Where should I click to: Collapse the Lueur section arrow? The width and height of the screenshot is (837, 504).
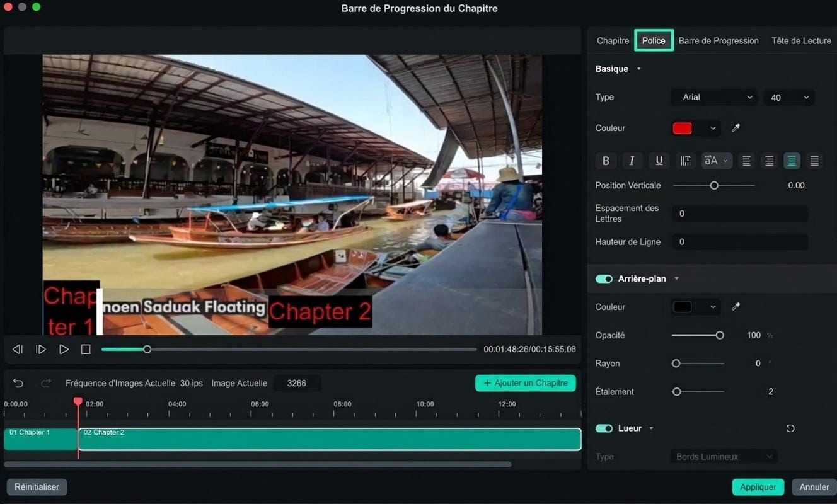click(651, 428)
